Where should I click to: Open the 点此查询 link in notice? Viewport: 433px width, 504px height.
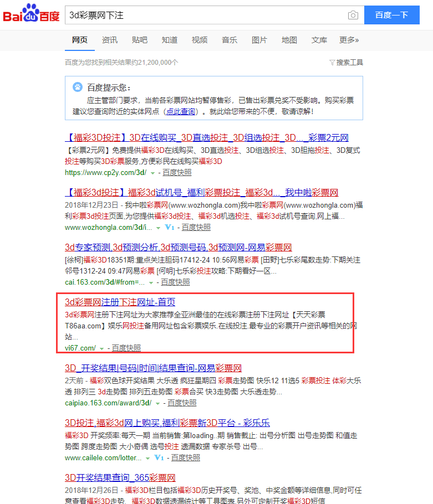tap(181, 111)
